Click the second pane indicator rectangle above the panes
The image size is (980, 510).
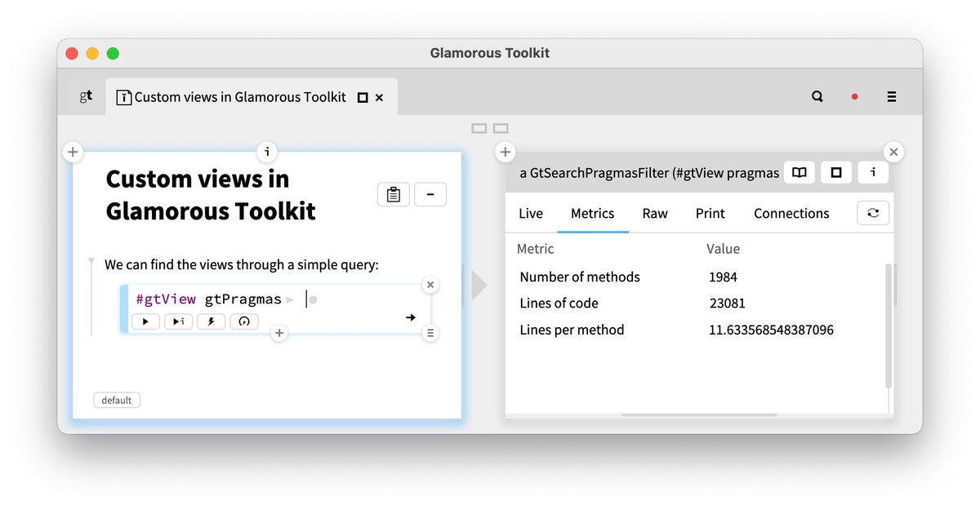point(501,128)
